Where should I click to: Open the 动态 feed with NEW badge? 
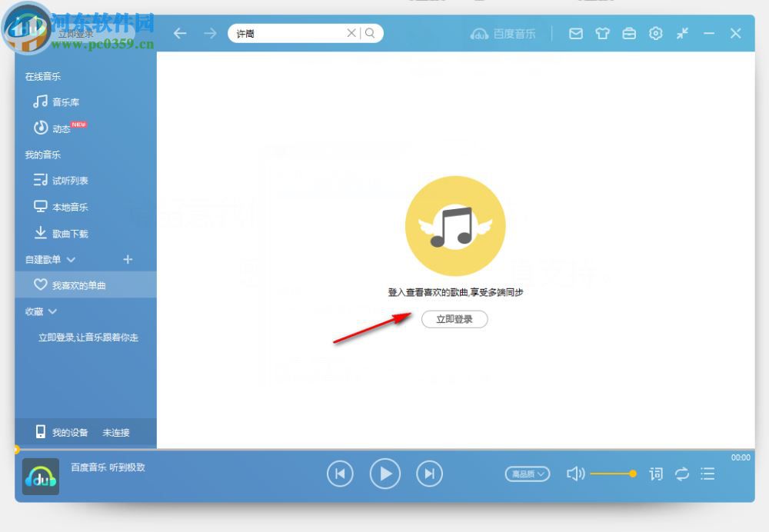pos(62,128)
